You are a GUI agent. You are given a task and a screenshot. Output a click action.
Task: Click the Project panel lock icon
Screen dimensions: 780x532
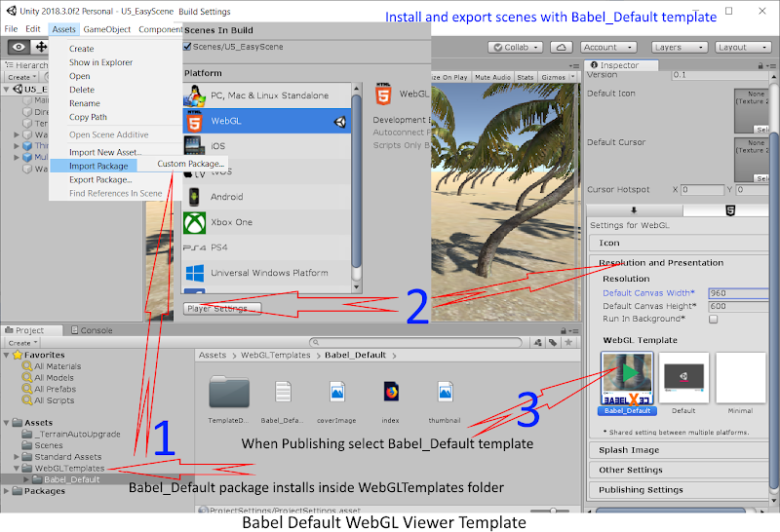(x=564, y=330)
